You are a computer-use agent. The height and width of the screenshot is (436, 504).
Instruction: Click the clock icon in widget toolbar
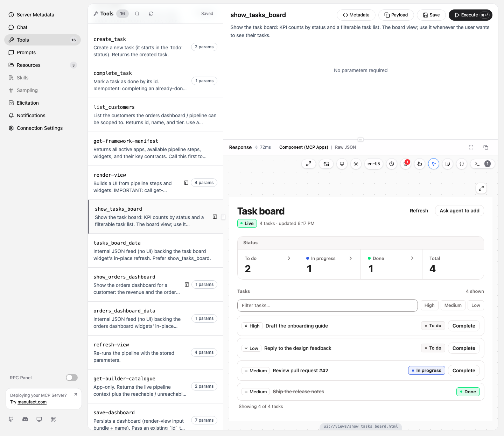point(392,164)
